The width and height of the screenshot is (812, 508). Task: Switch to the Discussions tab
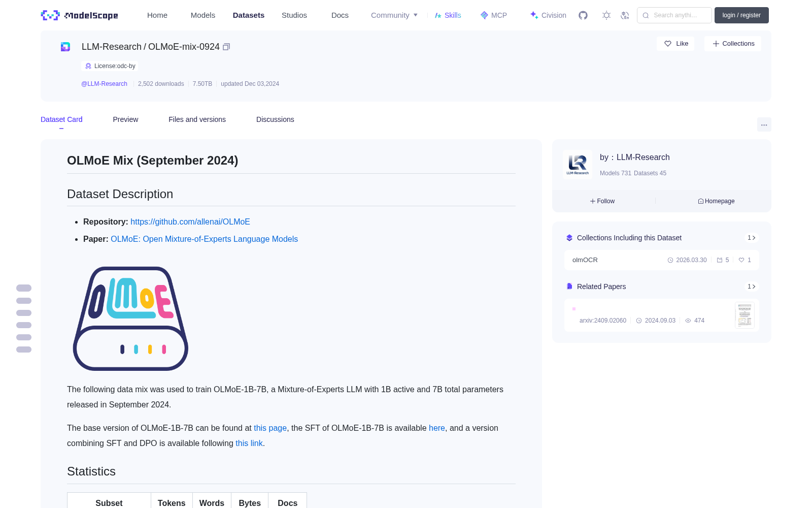coord(275,119)
